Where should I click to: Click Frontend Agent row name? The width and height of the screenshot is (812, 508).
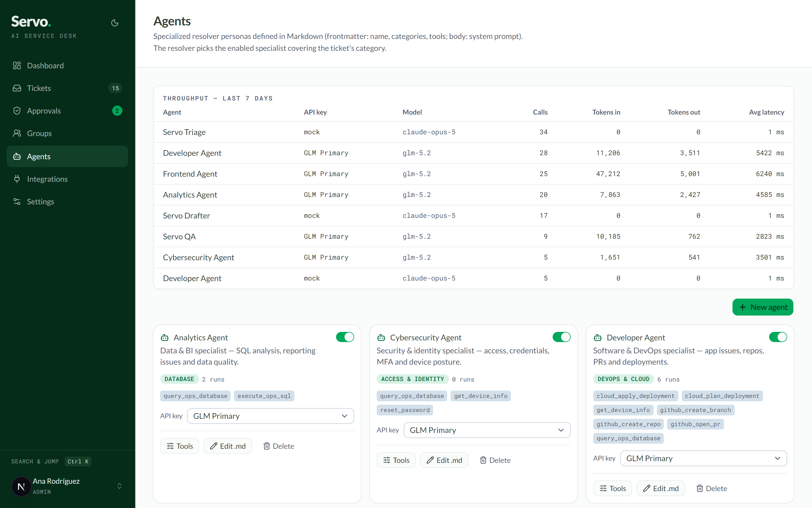tap(190, 174)
